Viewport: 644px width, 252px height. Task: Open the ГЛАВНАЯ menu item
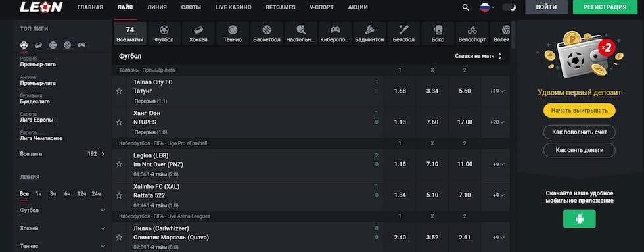pyautogui.click(x=90, y=7)
